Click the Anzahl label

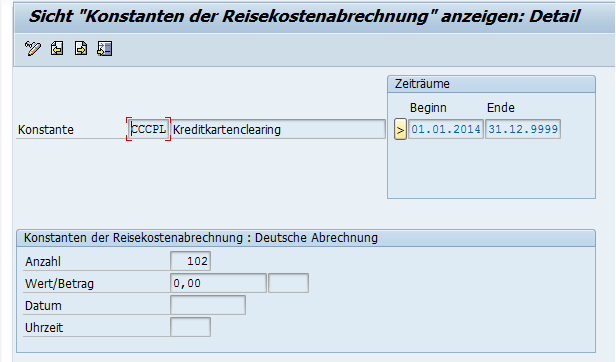tap(43, 261)
